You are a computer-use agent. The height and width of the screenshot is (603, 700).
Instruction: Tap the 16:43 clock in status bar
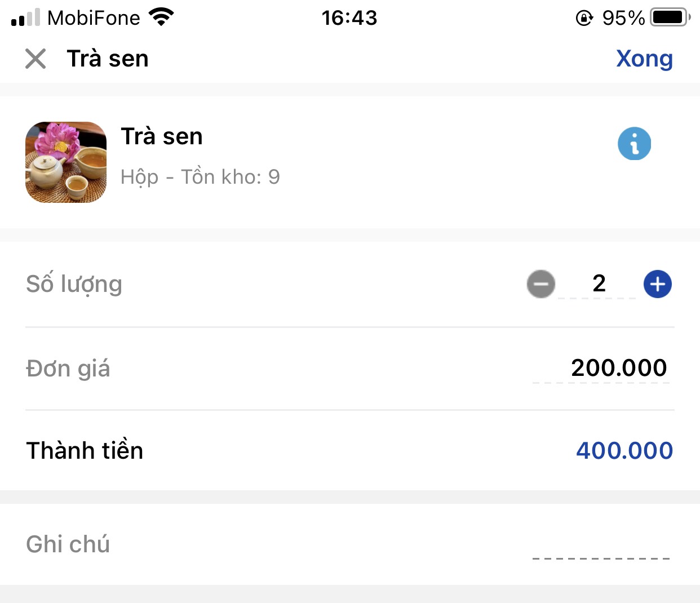pyautogui.click(x=349, y=18)
